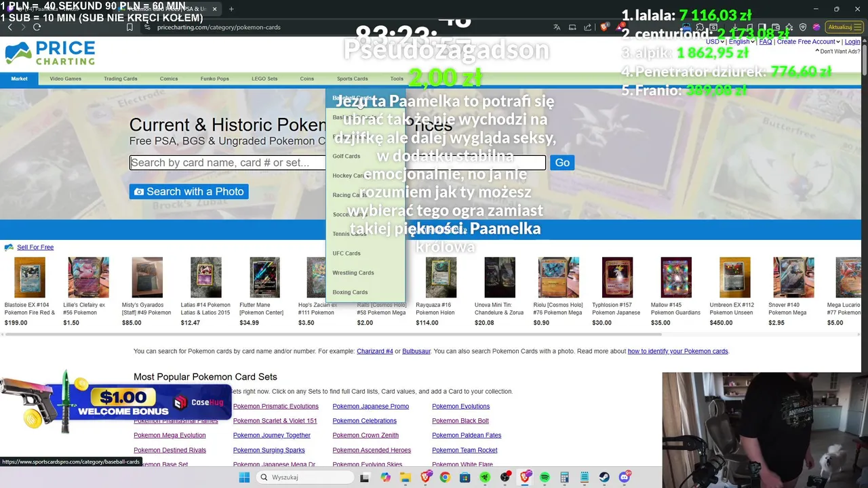Open Pokemon Prismatic Evolutions set link

pos(275,406)
